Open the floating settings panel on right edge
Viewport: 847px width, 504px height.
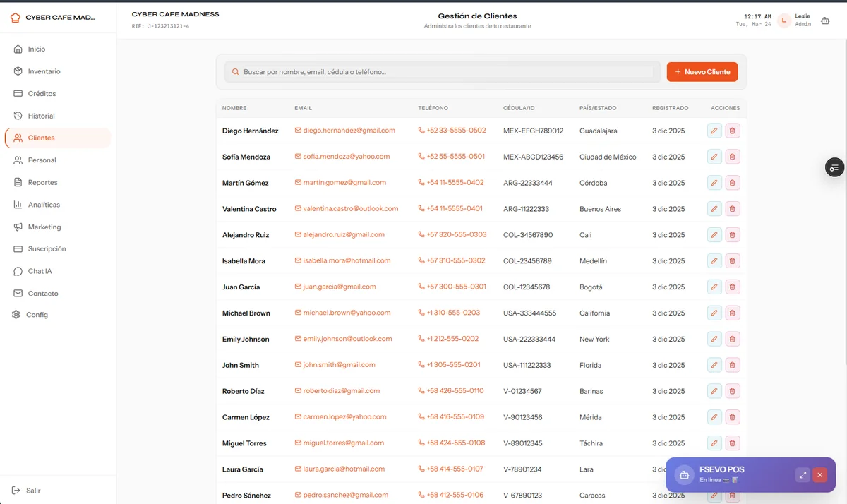[x=834, y=167]
